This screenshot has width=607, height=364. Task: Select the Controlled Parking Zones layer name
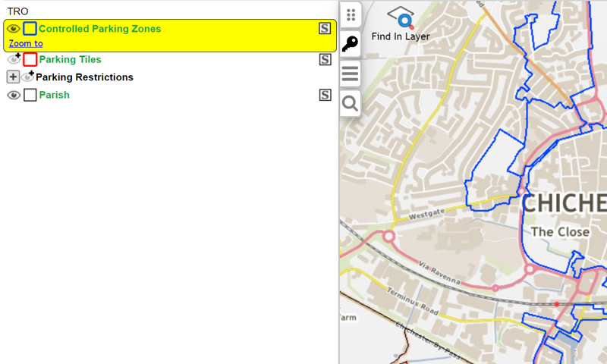point(99,29)
